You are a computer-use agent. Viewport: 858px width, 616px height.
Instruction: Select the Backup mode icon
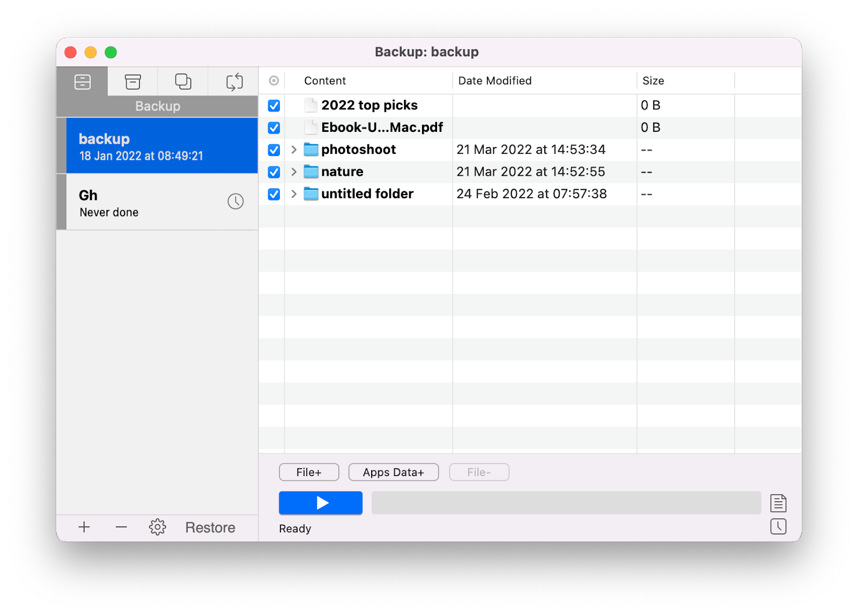coord(82,81)
